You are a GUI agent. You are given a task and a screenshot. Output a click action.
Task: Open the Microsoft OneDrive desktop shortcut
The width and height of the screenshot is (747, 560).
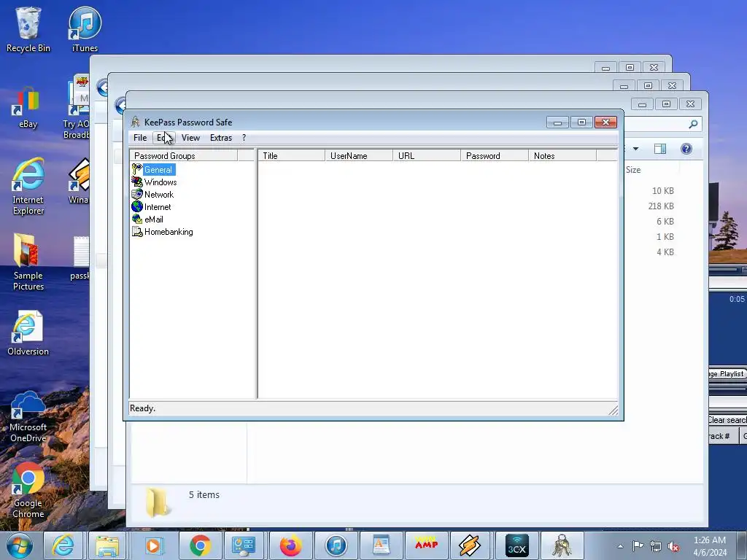click(x=28, y=417)
